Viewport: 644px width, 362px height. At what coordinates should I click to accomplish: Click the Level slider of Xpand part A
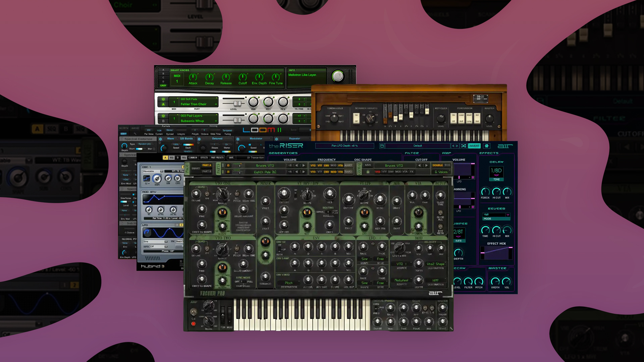coord(237,103)
